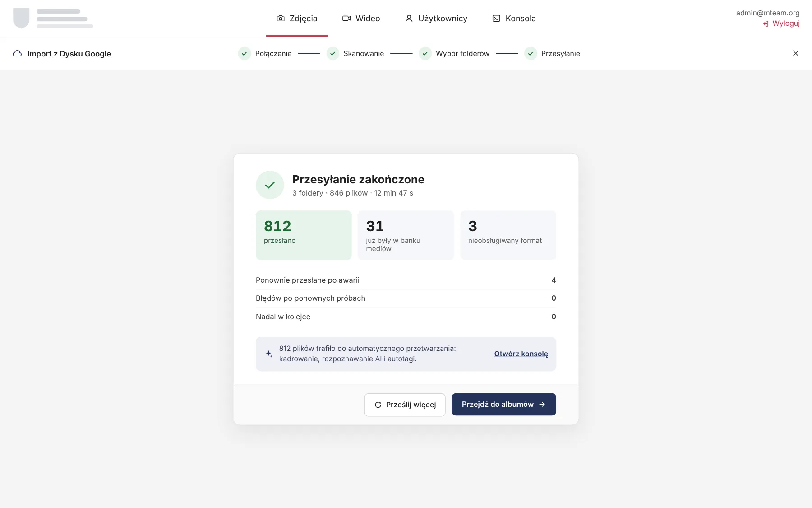Viewport: 812px width, 508px height.
Task: Click the Skanowanie step label
Action: (364, 53)
